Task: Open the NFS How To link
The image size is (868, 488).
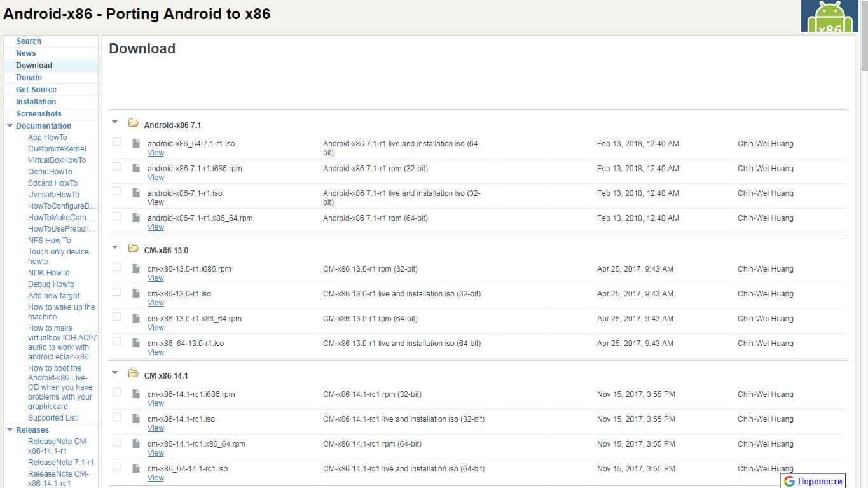Action: click(x=50, y=241)
